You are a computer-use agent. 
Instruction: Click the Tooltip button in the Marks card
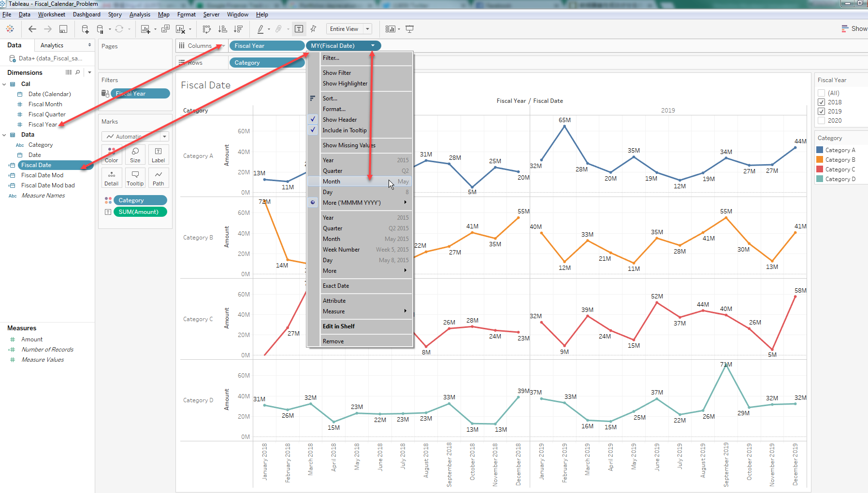135,178
